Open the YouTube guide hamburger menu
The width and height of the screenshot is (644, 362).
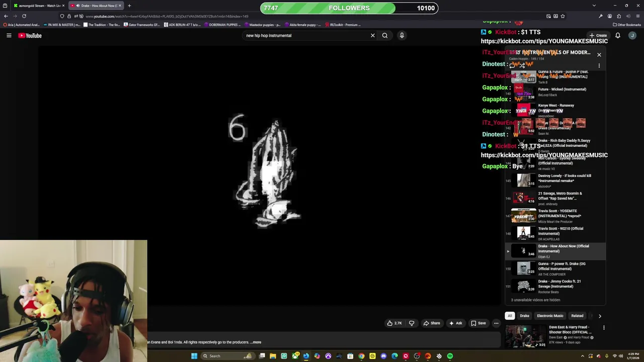coord(9,36)
